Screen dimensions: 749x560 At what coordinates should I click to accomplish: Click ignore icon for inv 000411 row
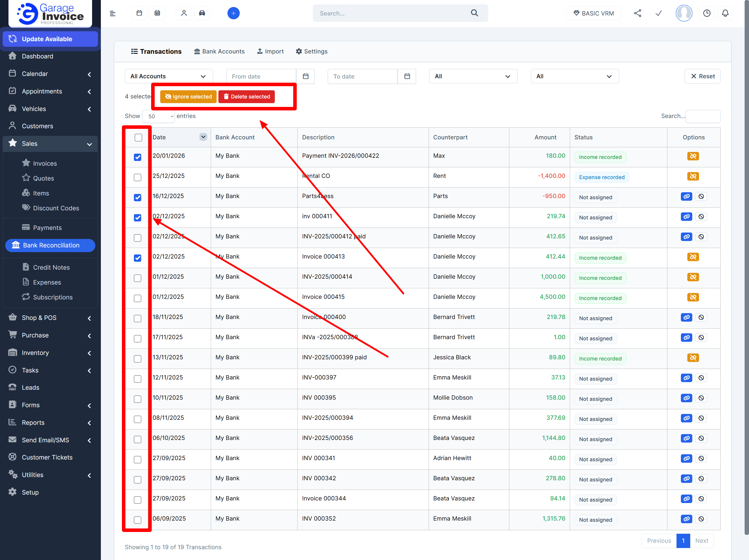[x=701, y=216]
